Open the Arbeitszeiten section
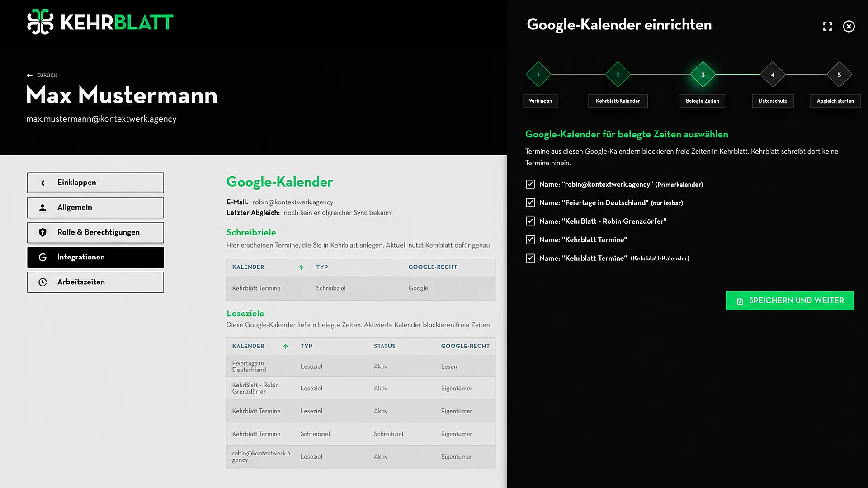Screen dimensions: 868x488 [95, 282]
